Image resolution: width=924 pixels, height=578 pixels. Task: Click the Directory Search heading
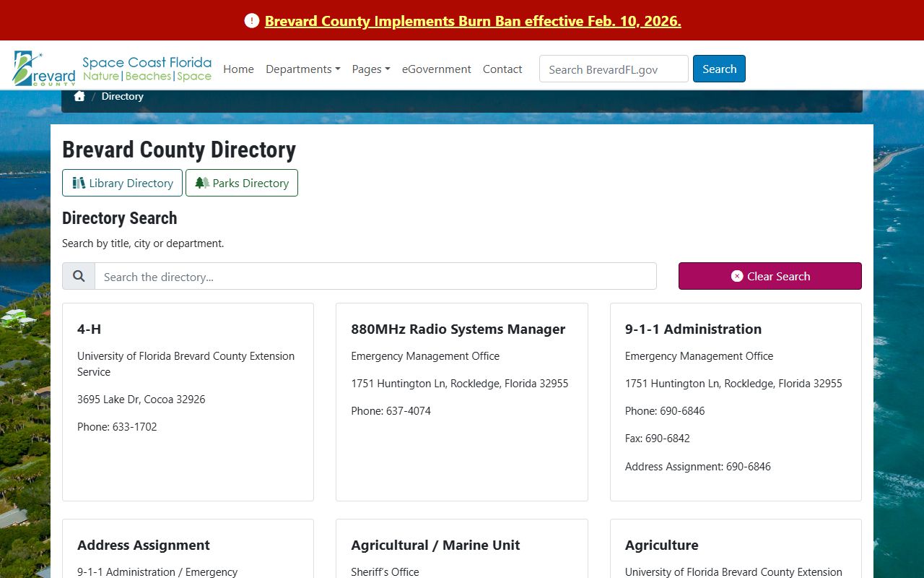pyautogui.click(x=120, y=218)
